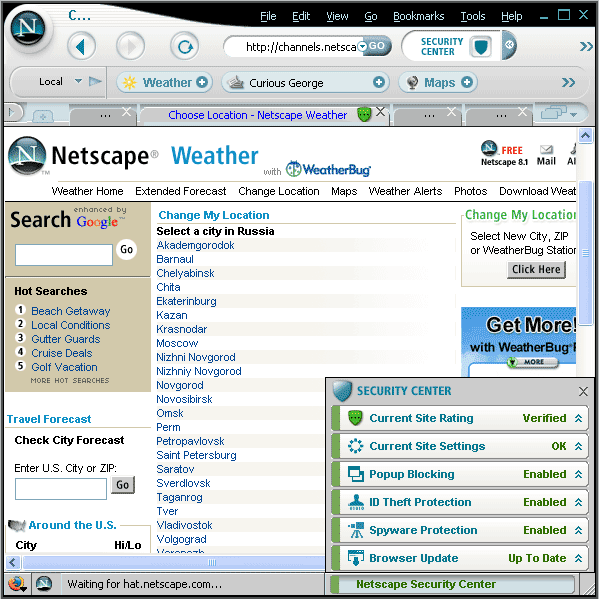Expand Current Site Rating row

(x=578, y=418)
